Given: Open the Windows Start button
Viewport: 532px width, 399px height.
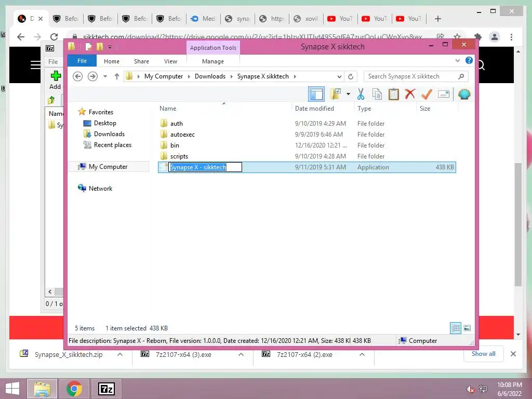Looking at the screenshot, I should (12, 389).
